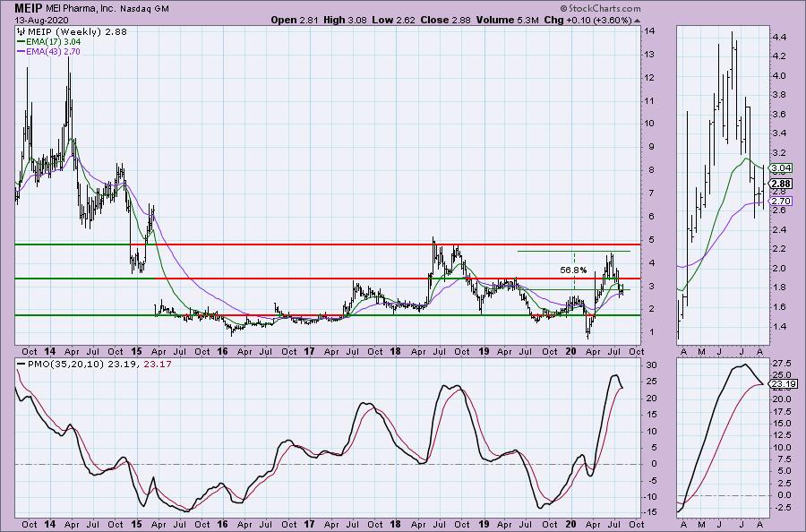This screenshot has height=532, width=806.
Task: Click the '27.5' PMO label in the zoom panel
Action: click(x=781, y=363)
